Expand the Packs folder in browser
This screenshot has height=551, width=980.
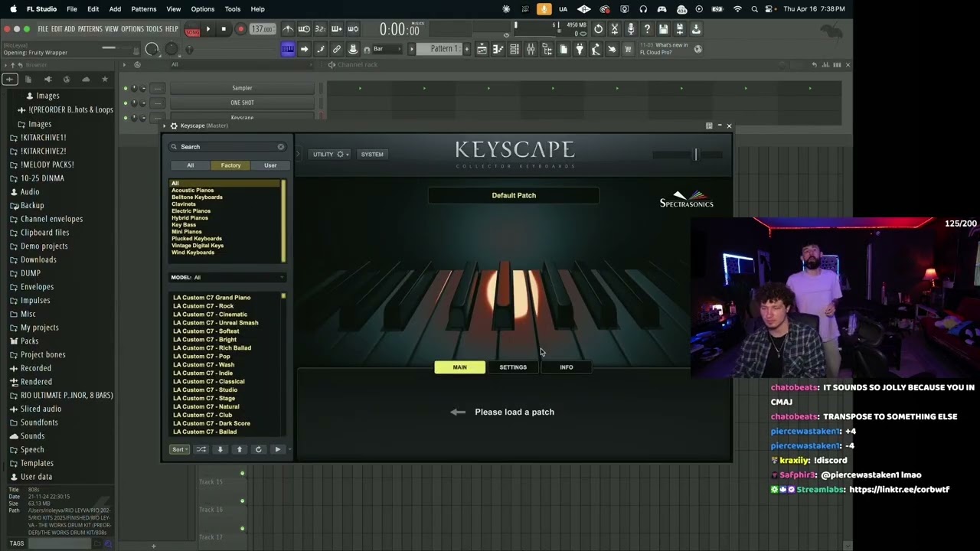point(29,341)
